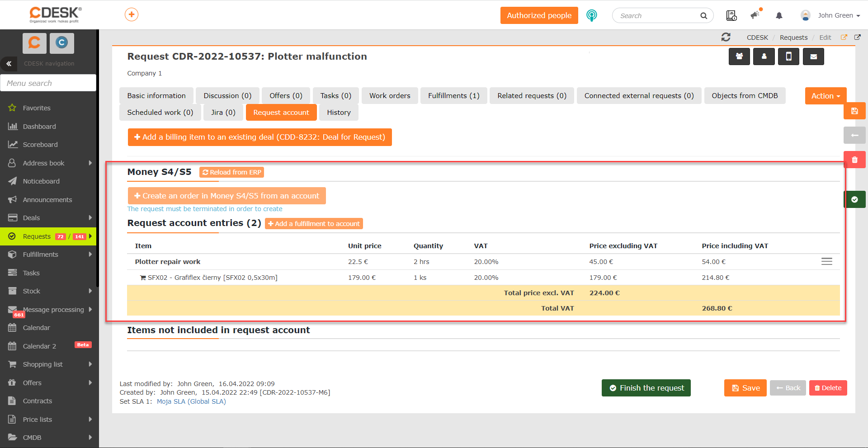Expand the Stock submenu
868x448 pixels.
tap(90, 291)
